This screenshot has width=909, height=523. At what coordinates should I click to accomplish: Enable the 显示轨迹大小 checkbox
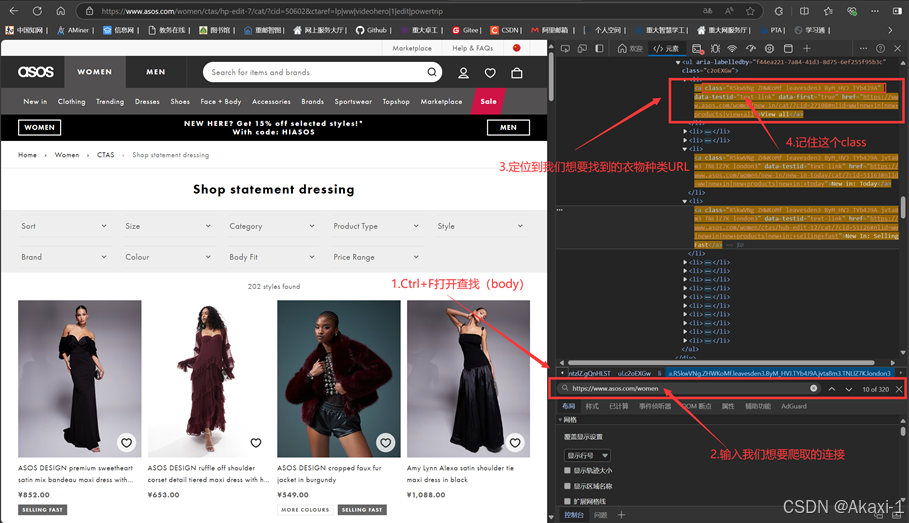click(568, 470)
